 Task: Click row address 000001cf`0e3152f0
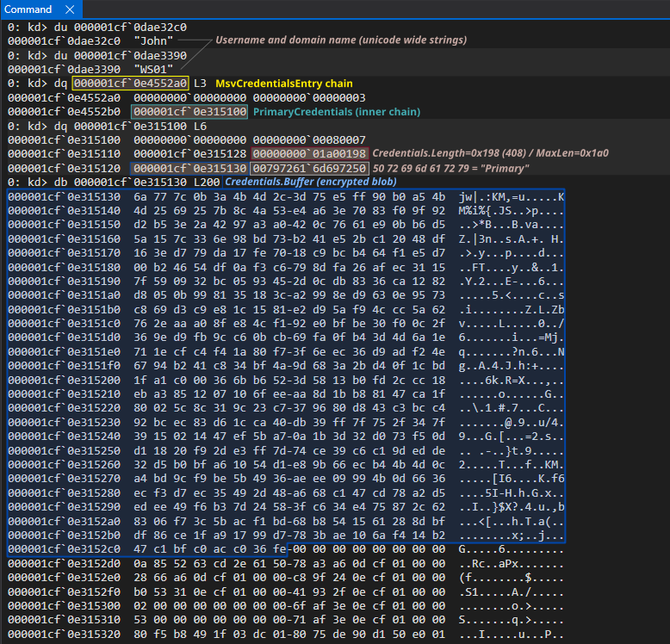(x=64, y=591)
